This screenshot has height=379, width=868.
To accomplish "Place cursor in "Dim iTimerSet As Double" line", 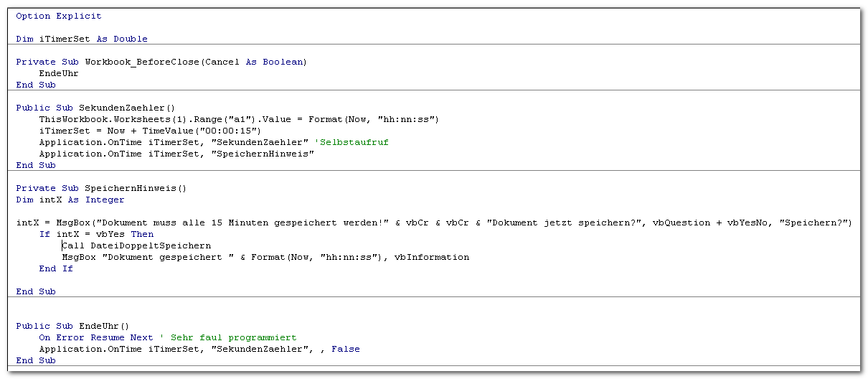I will 82,39.
